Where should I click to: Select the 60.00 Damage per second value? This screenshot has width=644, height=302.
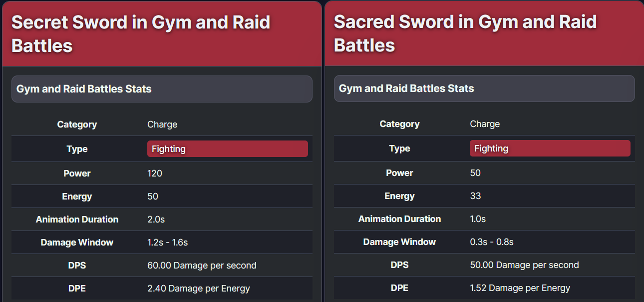(x=202, y=265)
